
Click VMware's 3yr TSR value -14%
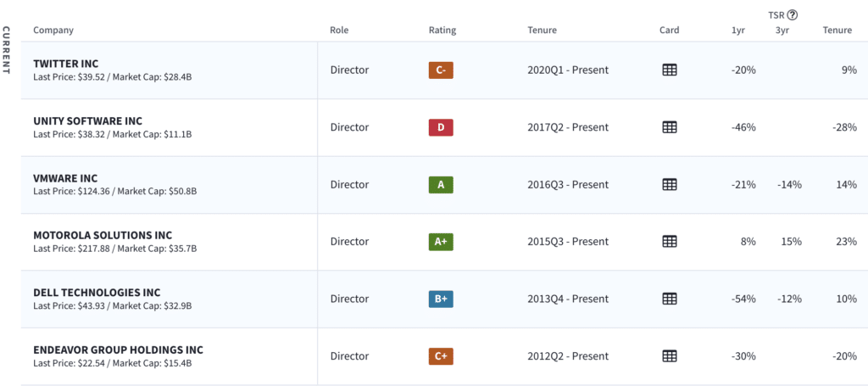pyautogui.click(x=789, y=185)
